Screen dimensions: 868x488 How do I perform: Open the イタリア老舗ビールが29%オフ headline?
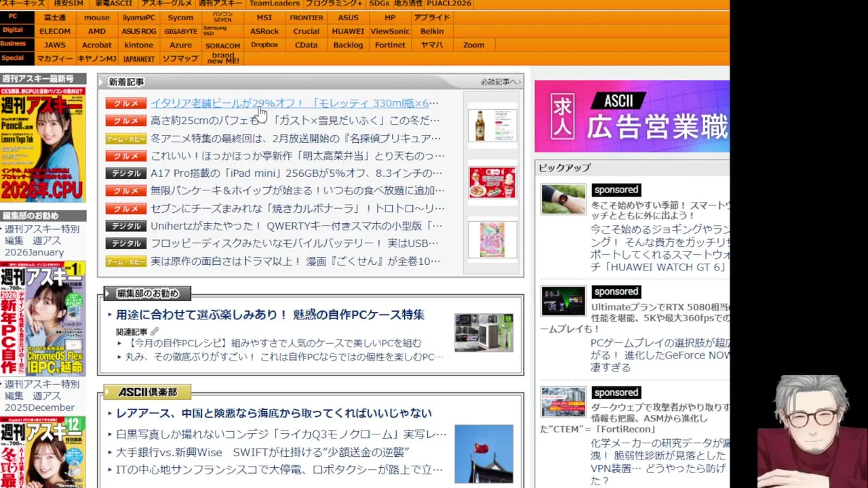point(294,103)
